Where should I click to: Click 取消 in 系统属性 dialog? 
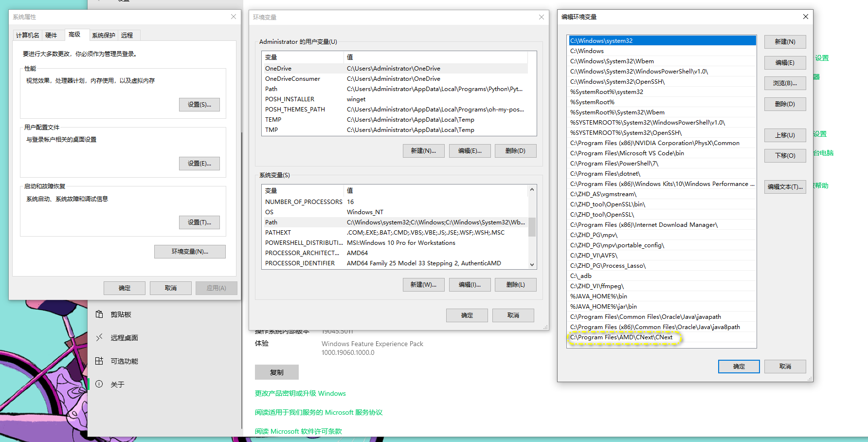pyautogui.click(x=171, y=288)
